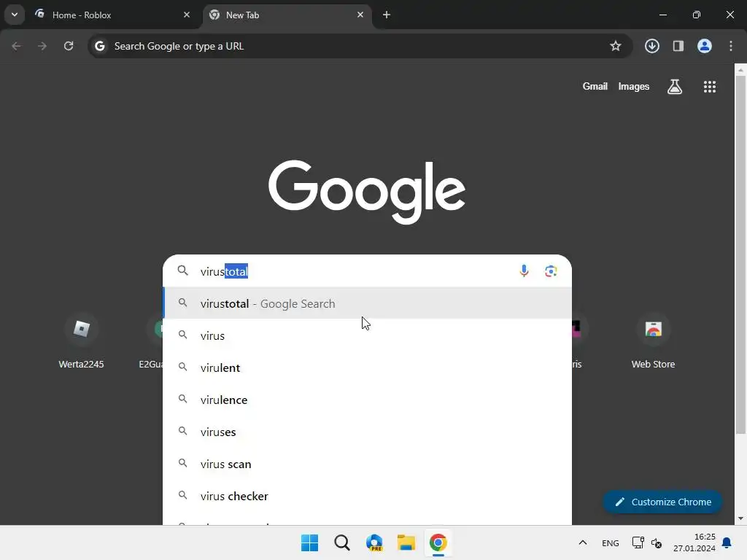Select the New Tab tab

pyautogui.click(x=286, y=15)
